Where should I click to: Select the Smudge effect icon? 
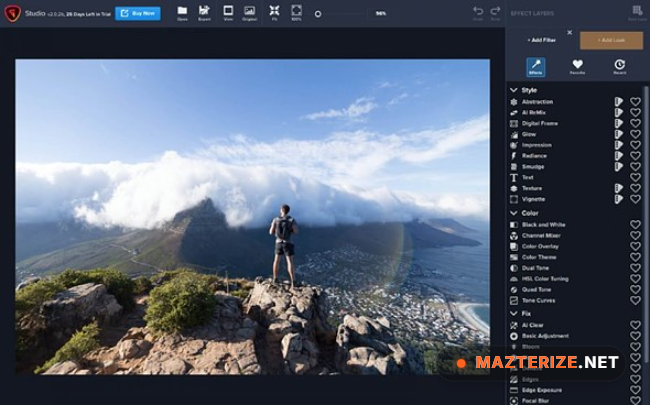514,167
